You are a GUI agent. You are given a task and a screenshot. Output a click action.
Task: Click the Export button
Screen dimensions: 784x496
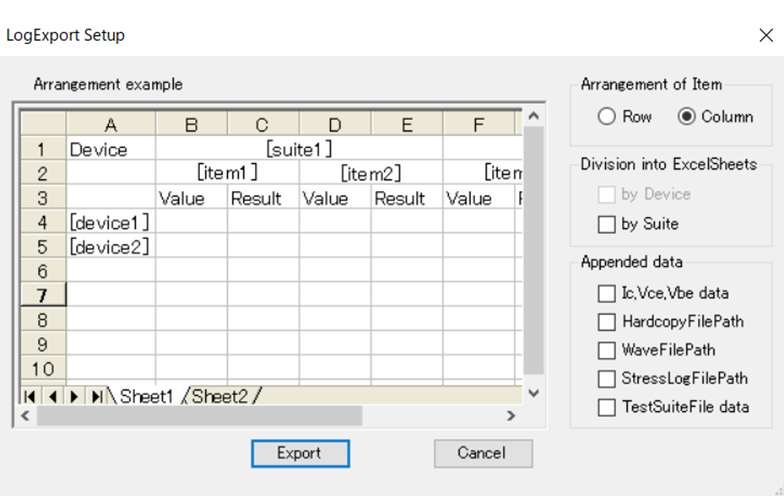300,454
